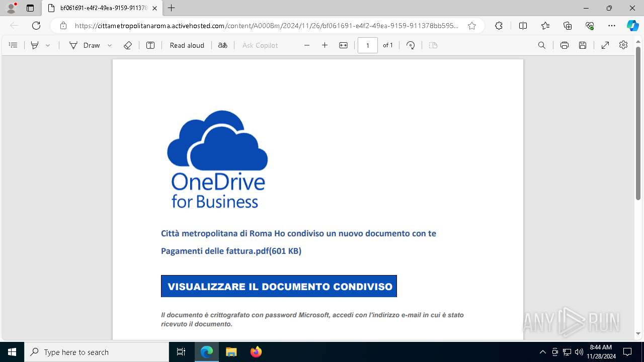Open the notification center
Image resolution: width=644 pixels, height=362 pixels.
point(627,352)
